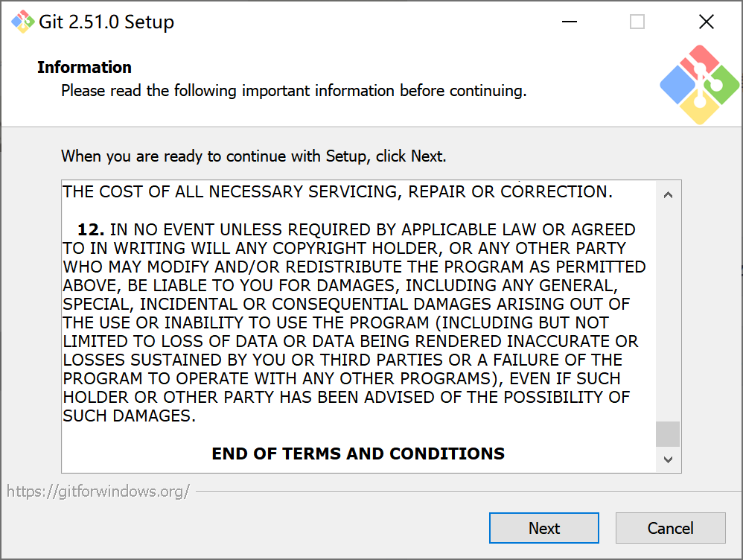Click the Git logo in the title bar

[23, 22]
